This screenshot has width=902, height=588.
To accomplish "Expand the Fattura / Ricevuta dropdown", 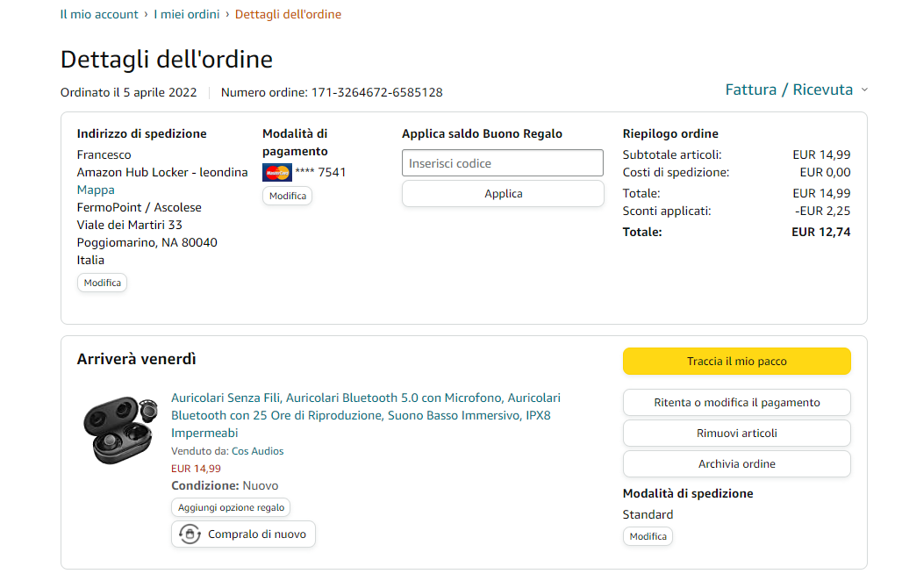I will coord(796,90).
